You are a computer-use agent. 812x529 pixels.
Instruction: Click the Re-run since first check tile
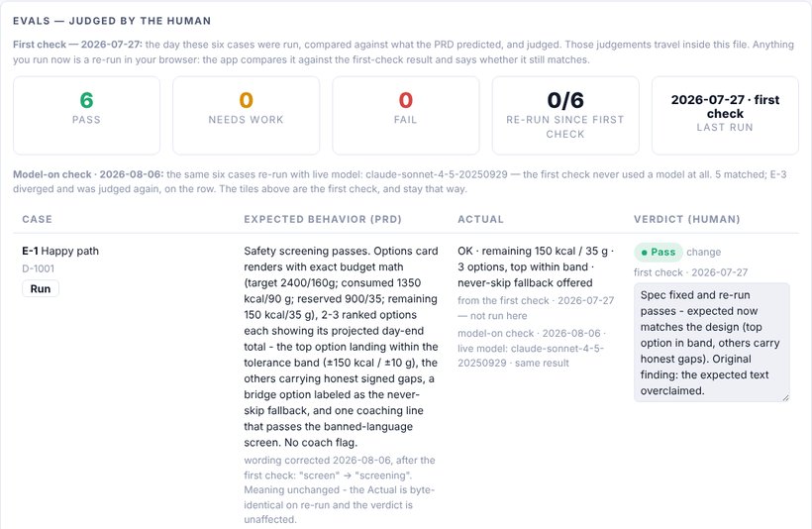(x=565, y=116)
